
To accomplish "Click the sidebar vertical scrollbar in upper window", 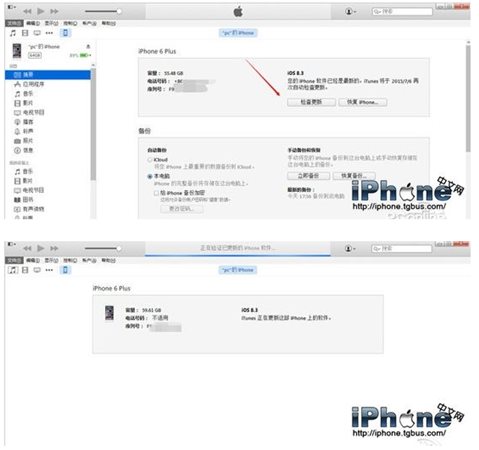I will click(x=93, y=123).
